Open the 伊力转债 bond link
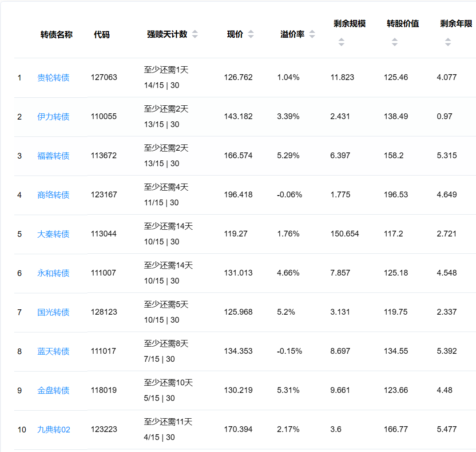This screenshot has width=476, height=452. [53, 117]
